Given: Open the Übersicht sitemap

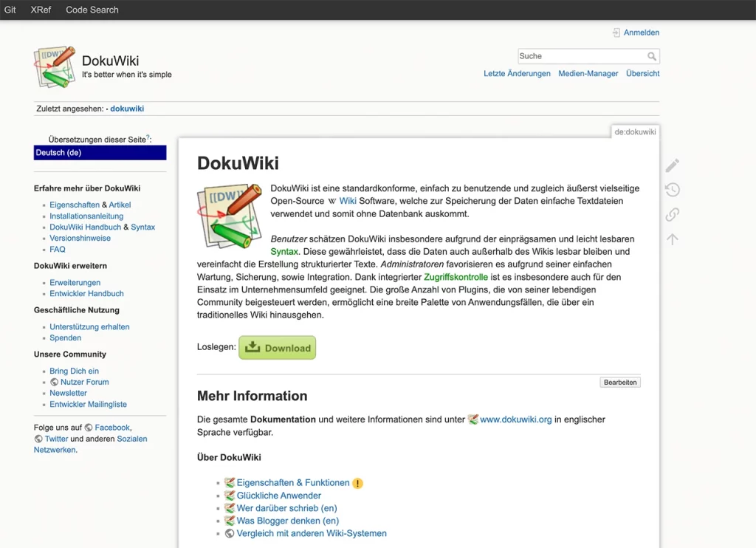Looking at the screenshot, I should 643,73.
